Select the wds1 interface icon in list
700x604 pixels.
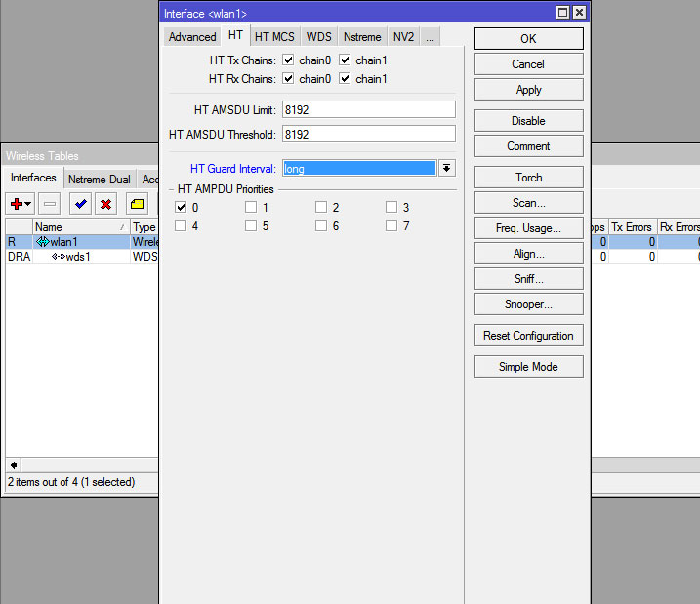[x=58, y=257]
